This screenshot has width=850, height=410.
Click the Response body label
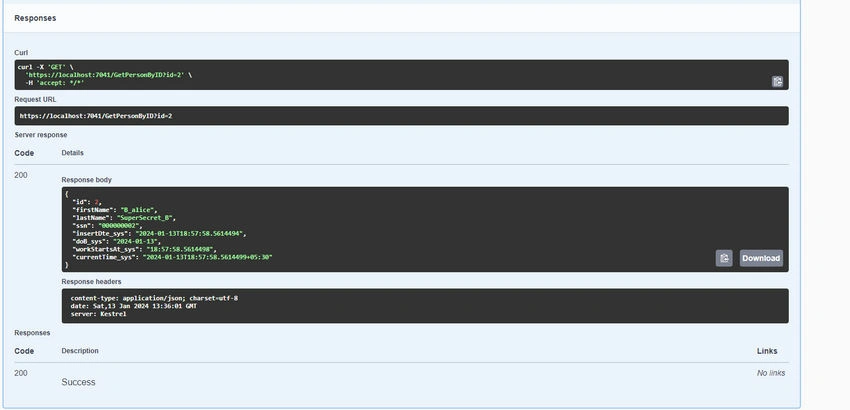click(x=87, y=180)
